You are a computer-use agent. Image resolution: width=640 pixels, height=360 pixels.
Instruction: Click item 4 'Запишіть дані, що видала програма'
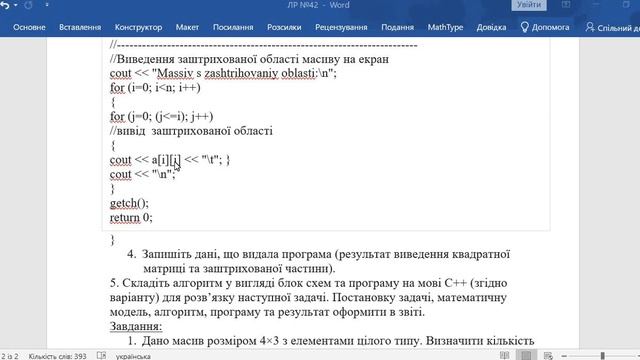point(318,261)
